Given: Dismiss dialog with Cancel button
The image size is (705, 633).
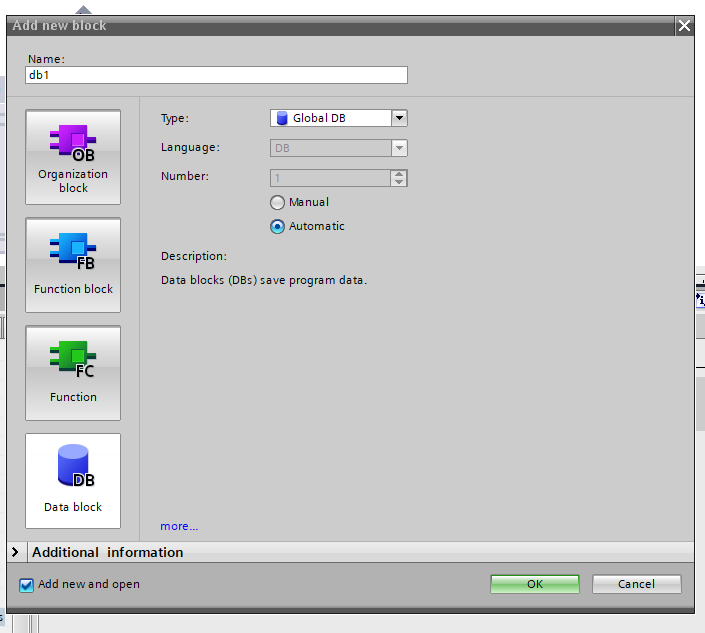Looking at the screenshot, I should click(x=636, y=584).
